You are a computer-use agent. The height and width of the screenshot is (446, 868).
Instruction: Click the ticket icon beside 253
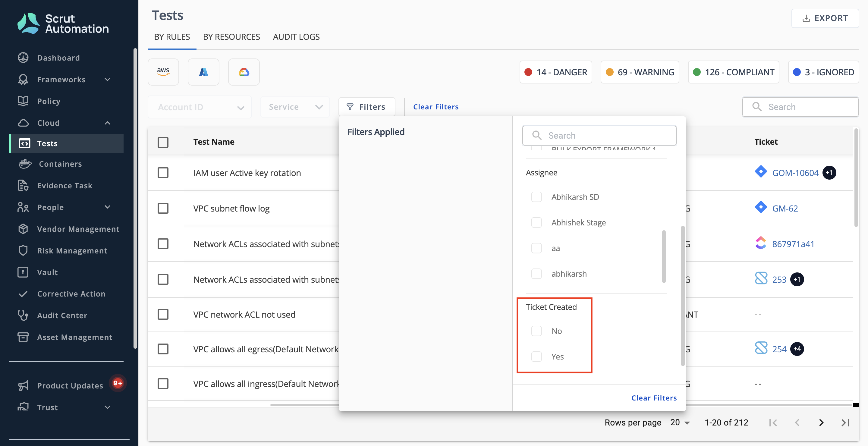coord(761,278)
